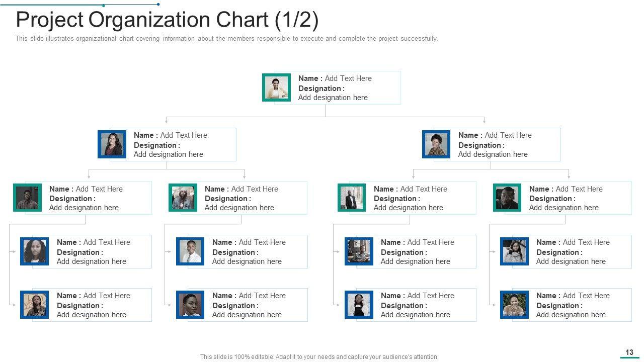Click "Add designation here" beside the dark blazer photo
This screenshot has height=362, width=644.
pos(169,154)
